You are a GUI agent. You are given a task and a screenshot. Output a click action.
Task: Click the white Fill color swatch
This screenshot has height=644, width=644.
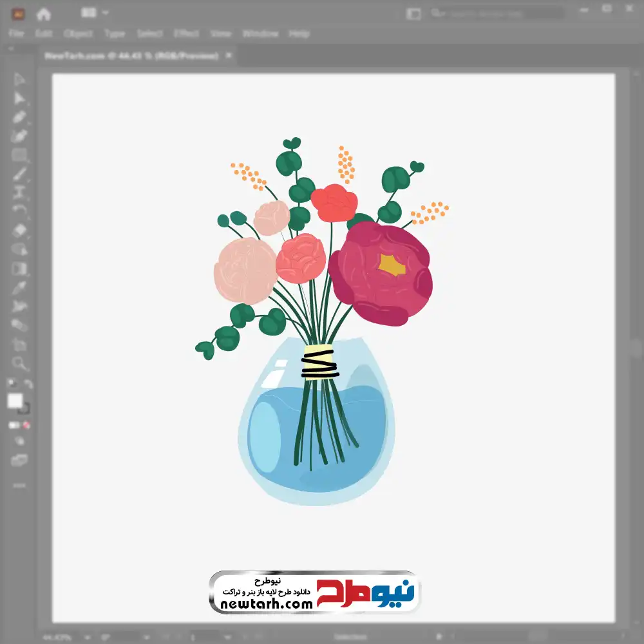coord(15,401)
